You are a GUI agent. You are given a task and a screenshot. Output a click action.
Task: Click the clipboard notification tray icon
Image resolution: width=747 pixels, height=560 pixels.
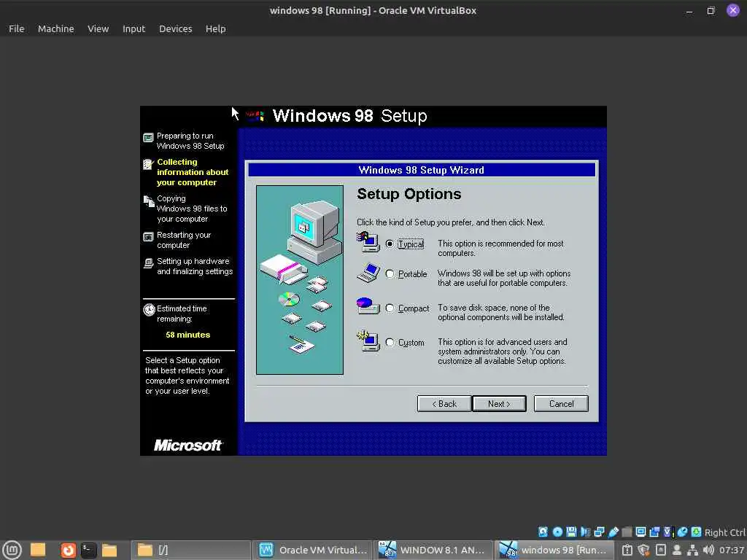click(627, 550)
